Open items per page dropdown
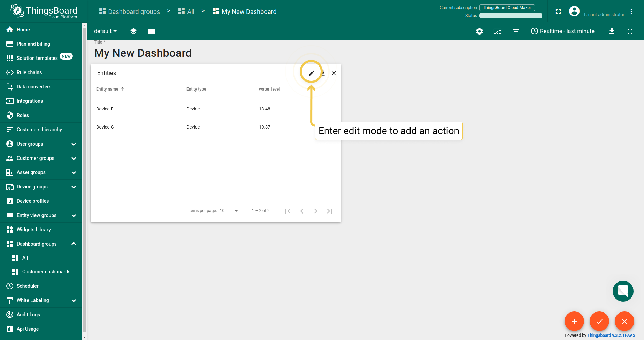The image size is (644, 340). click(x=229, y=211)
